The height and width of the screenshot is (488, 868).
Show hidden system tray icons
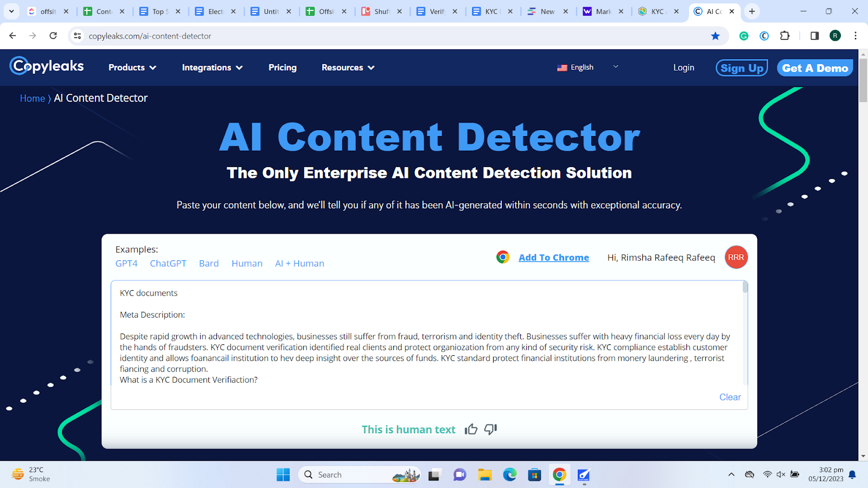click(731, 474)
